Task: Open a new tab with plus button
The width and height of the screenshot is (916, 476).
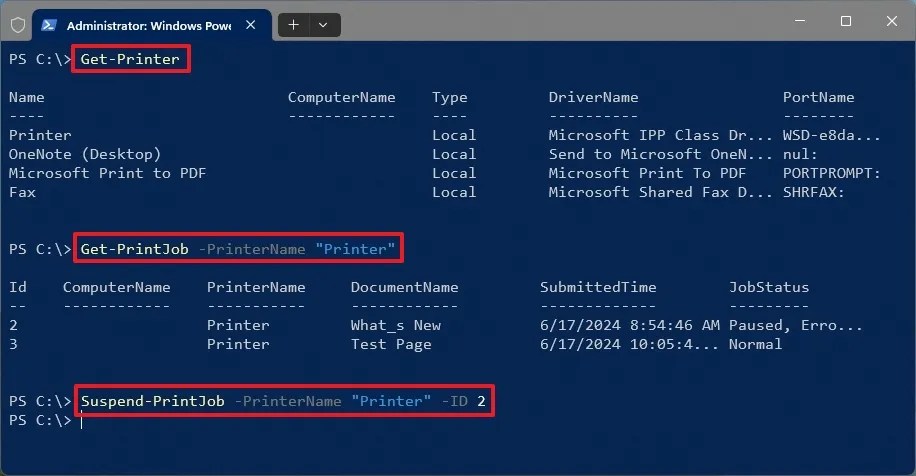Action: pos(294,25)
